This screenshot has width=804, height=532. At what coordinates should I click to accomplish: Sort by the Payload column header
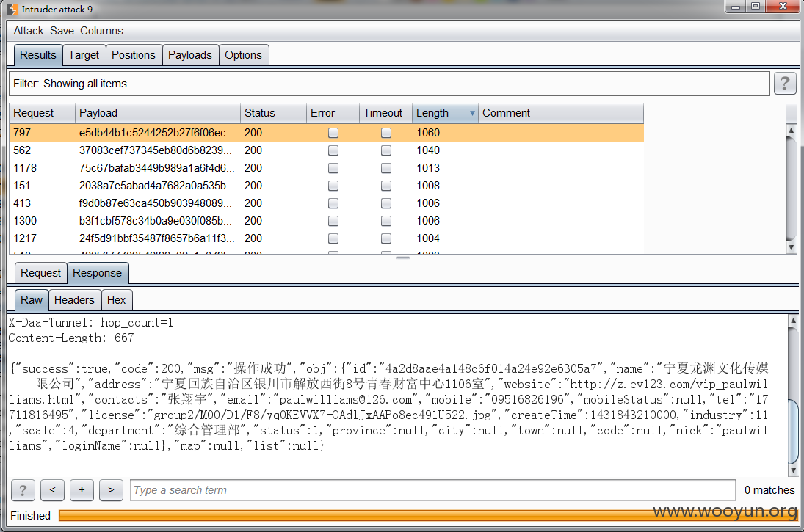(157, 113)
